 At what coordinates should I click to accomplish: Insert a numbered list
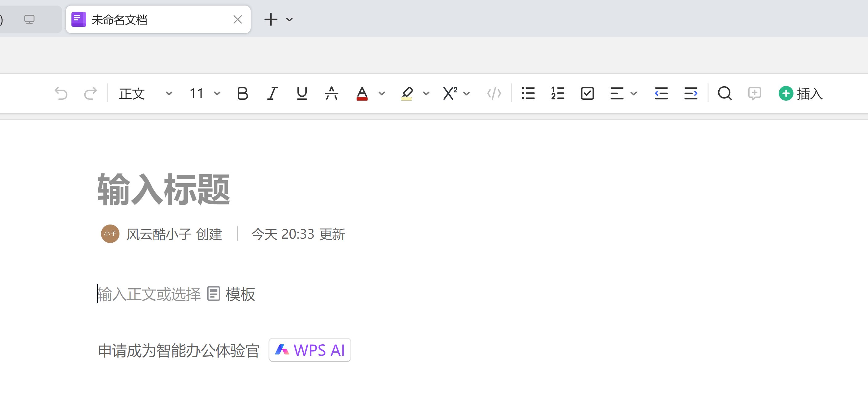pyautogui.click(x=558, y=93)
